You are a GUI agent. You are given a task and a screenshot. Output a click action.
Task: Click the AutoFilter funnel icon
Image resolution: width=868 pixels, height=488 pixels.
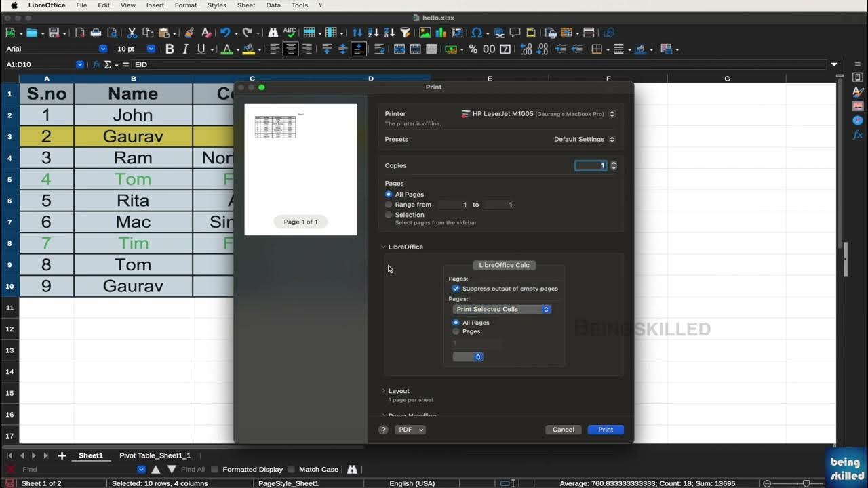406,33
